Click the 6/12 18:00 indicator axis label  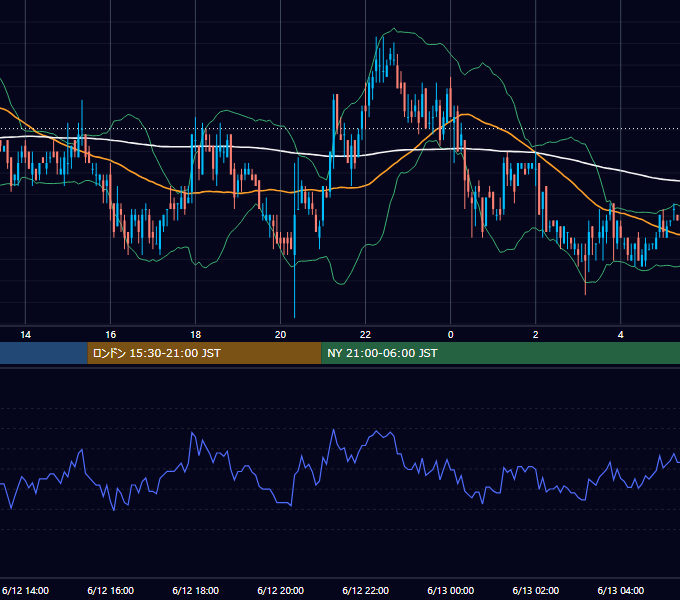pyautogui.click(x=196, y=590)
